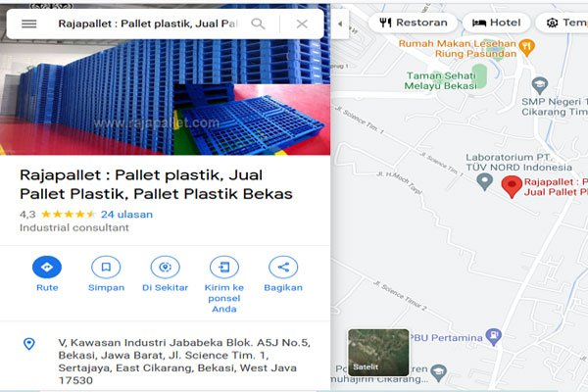
Task: Open Di Sekitar nearby search
Action: 165,267
